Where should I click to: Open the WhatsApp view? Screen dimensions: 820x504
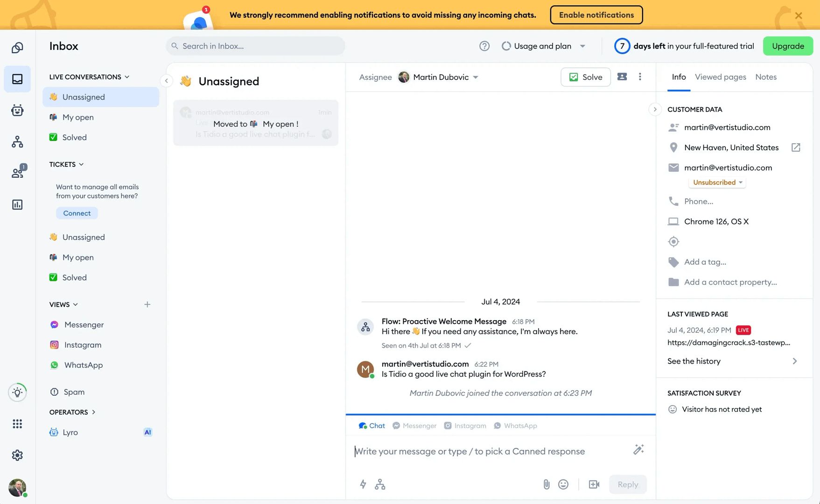coord(101,365)
